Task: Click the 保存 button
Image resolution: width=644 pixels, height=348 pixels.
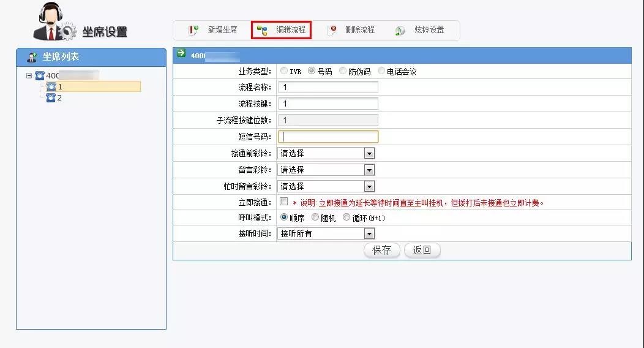Action: tap(381, 250)
